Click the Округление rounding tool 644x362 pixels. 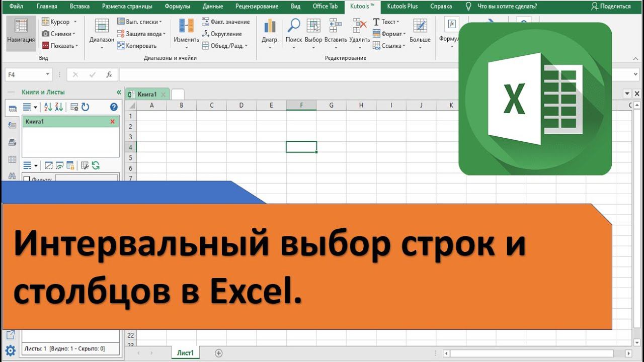(x=222, y=34)
